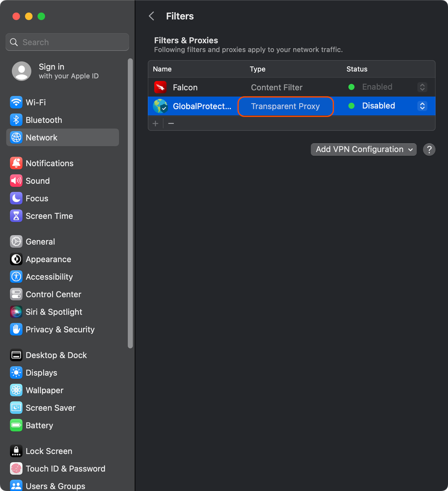This screenshot has height=491, width=448.
Task: Click the Status column header
Action: 357,69
